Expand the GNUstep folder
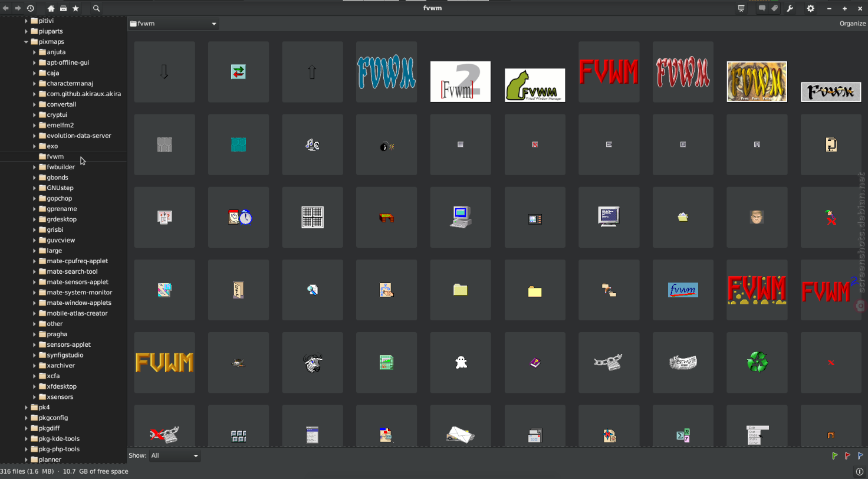The image size is (868, 479). point(34,188)
